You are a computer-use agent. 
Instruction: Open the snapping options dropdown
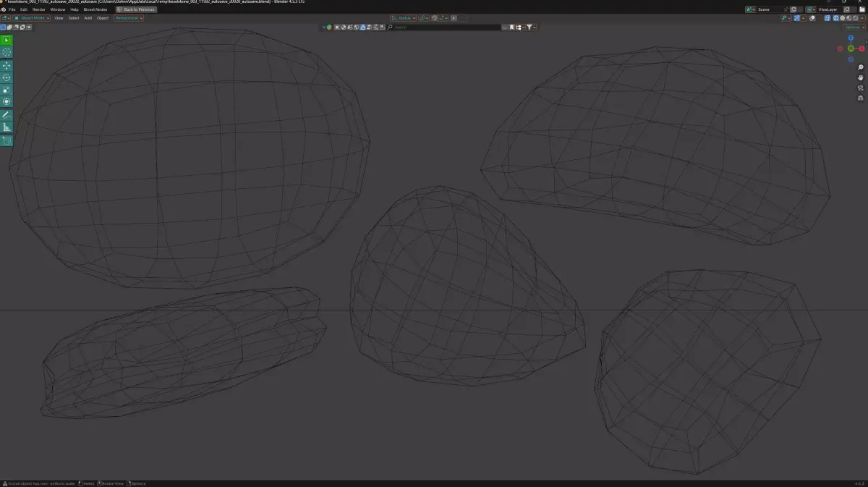[x=443, y=18]
